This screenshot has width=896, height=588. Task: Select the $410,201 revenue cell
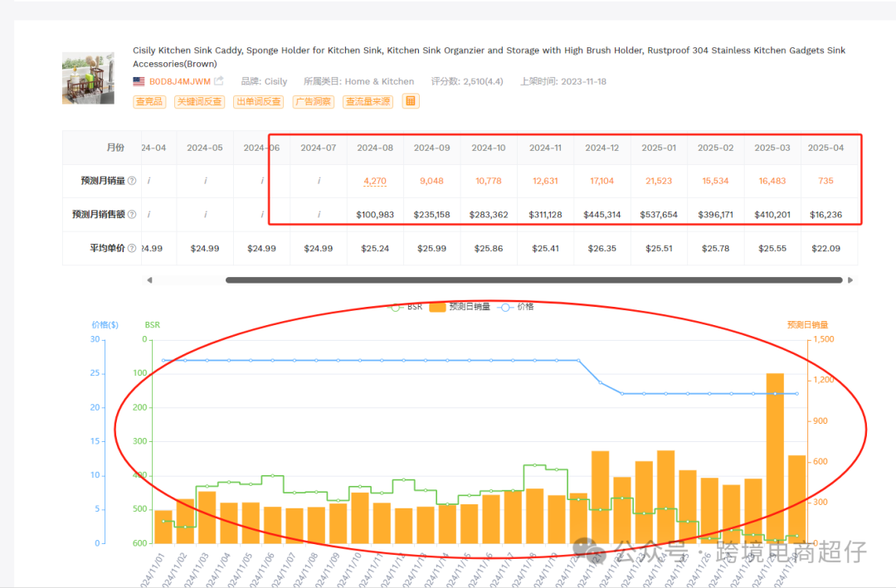coord(772,215)
